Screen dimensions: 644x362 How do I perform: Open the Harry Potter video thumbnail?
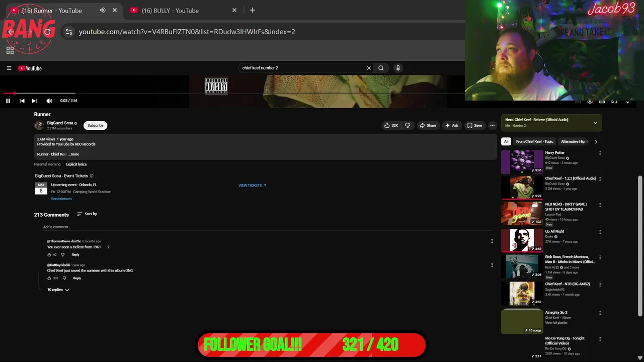(522, 162)
